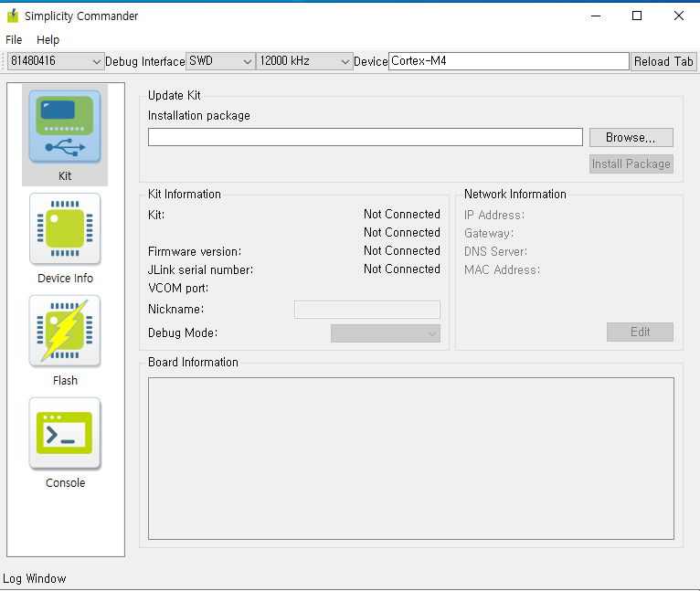Viewport: 700px width, 591px height.
Task: Click Not Connected beside JLink serial number
Action: pyautogui.click(x=402, y=269)
